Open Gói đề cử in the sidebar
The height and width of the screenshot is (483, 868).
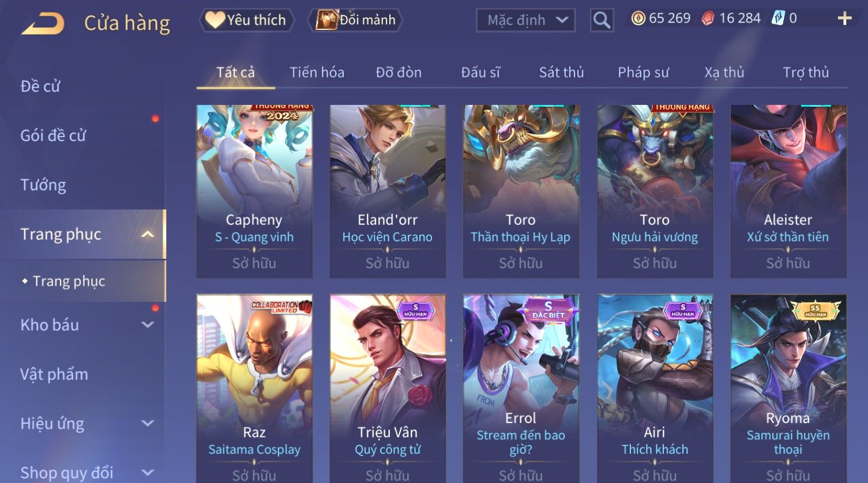pyautogui.click(x=53, y=135)
